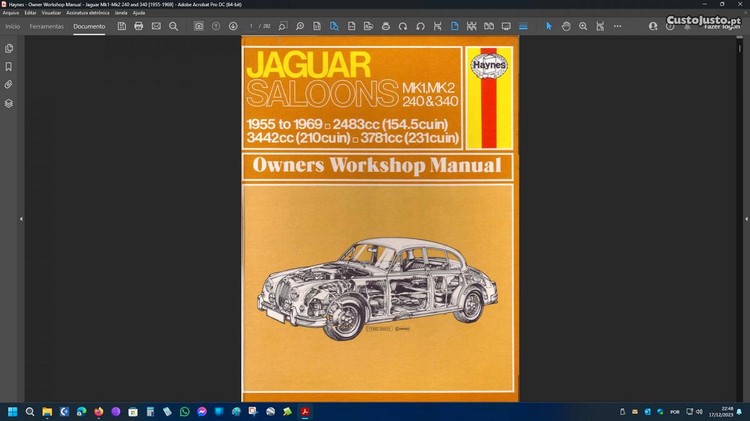Open WhatsApp from the Windows taskbar
The height and width of the screenshot is (421, 750).
pos(184,411)
